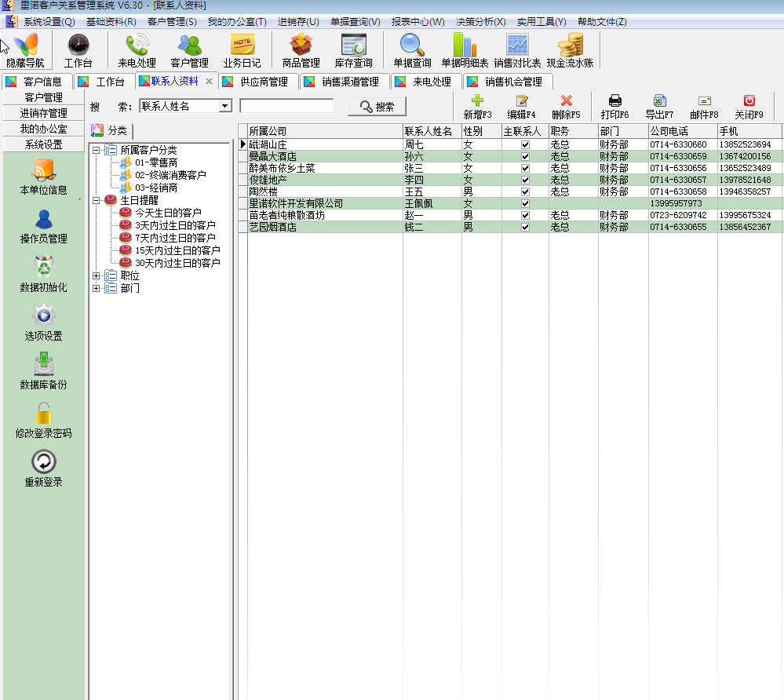784x700 pixels.
Task: Click the 编辑F4 edit icon
Action: coord(522,107)
